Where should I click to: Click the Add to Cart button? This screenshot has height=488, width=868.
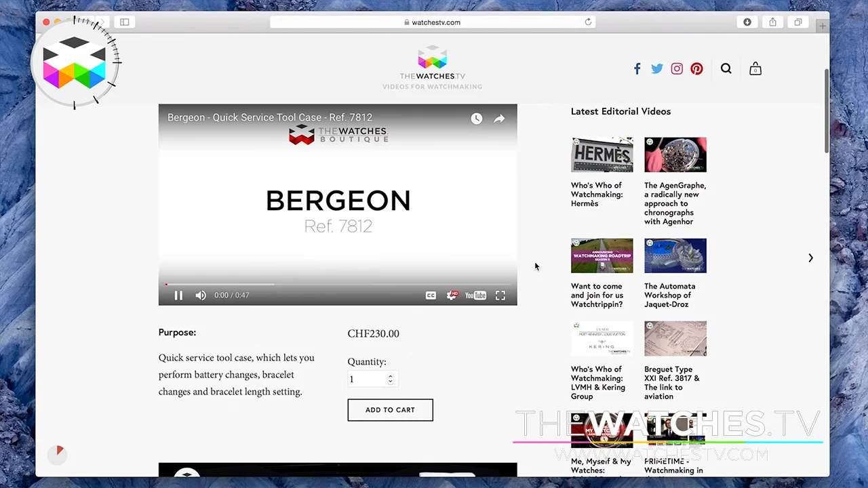pos(390,410)
